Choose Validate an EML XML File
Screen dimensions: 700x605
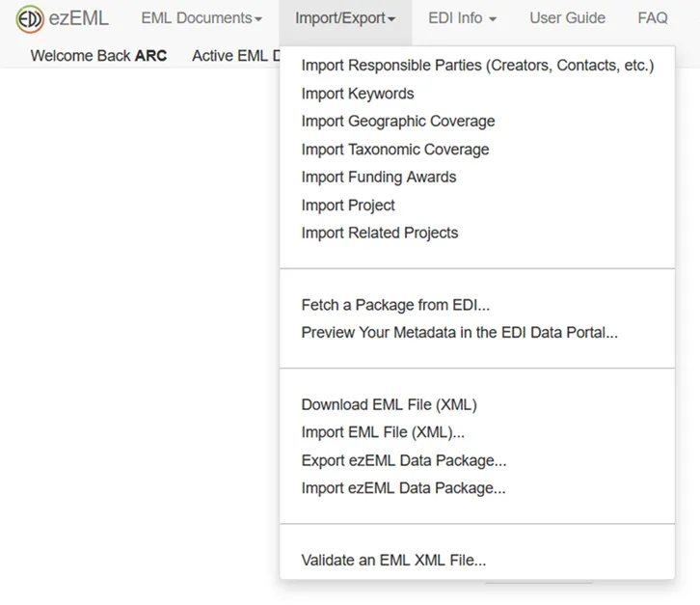(x=477, y=560)
